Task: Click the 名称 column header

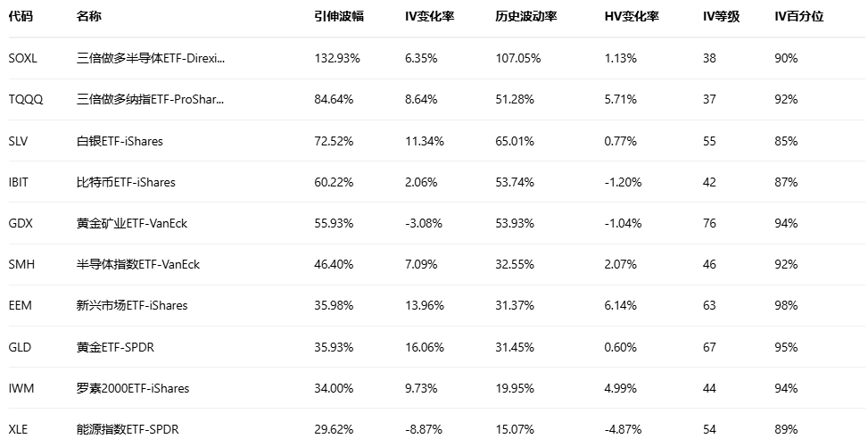Action: pyautogui.click(x=88, y=17)
